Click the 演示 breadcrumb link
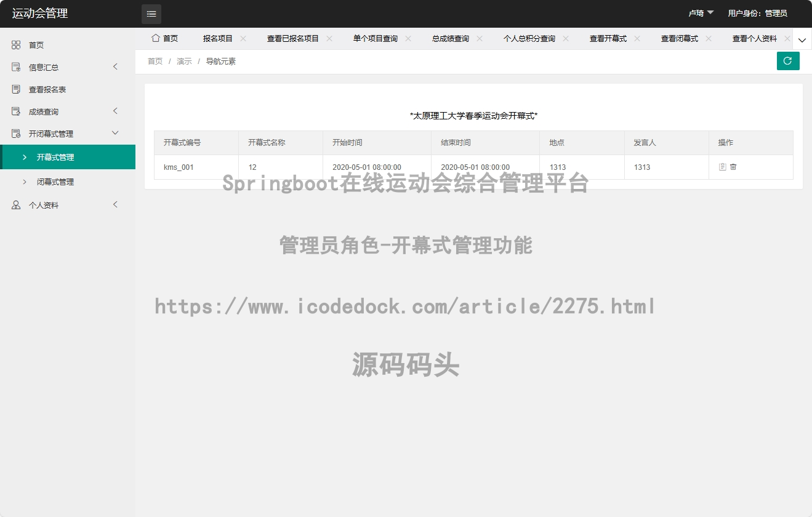Screen dimensions: 812x517 [184, 61]
